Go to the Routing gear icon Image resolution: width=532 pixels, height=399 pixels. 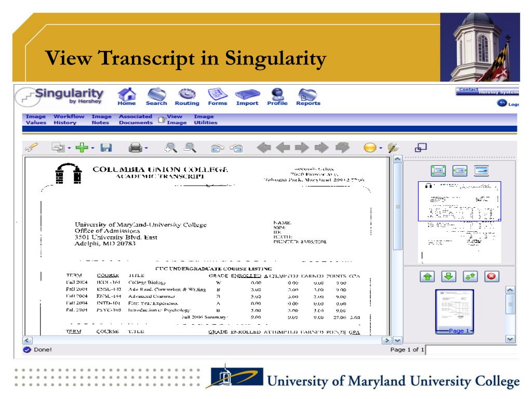tap(187, 96)
